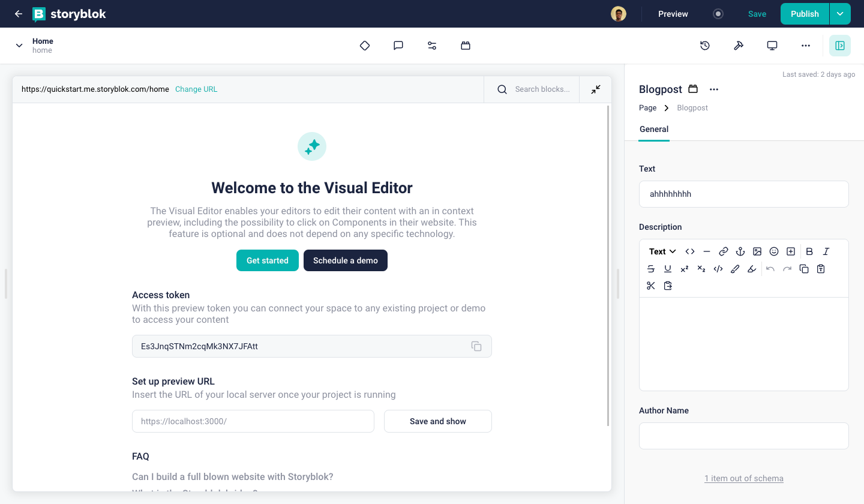Open the diamond icon in center toolbar
Image resolution: width=864 pixels, height=504 pixels.
[365, 46]
